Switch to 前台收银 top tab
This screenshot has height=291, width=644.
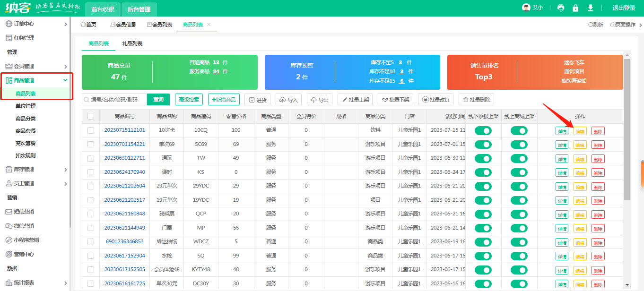(103, 9)
